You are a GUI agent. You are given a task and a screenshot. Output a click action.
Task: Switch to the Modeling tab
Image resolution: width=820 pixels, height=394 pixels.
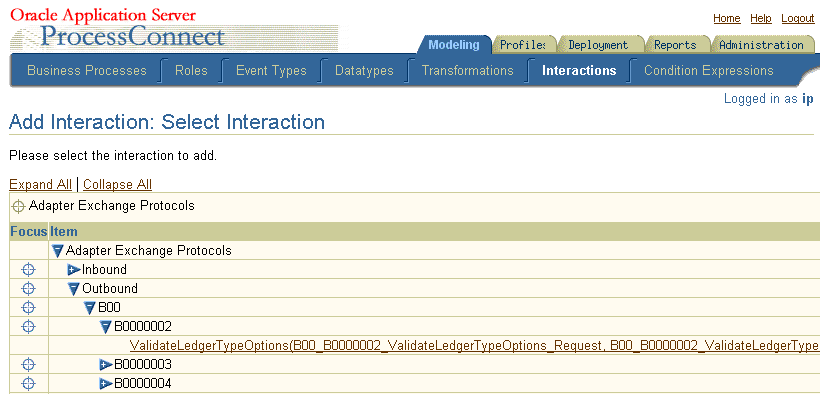(454, 45)
